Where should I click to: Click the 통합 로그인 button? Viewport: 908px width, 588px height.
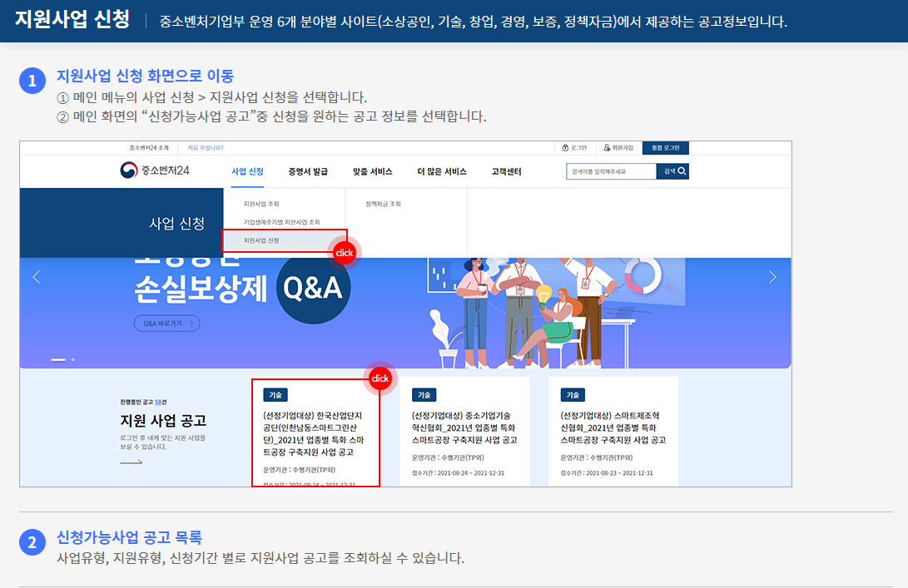666,147
